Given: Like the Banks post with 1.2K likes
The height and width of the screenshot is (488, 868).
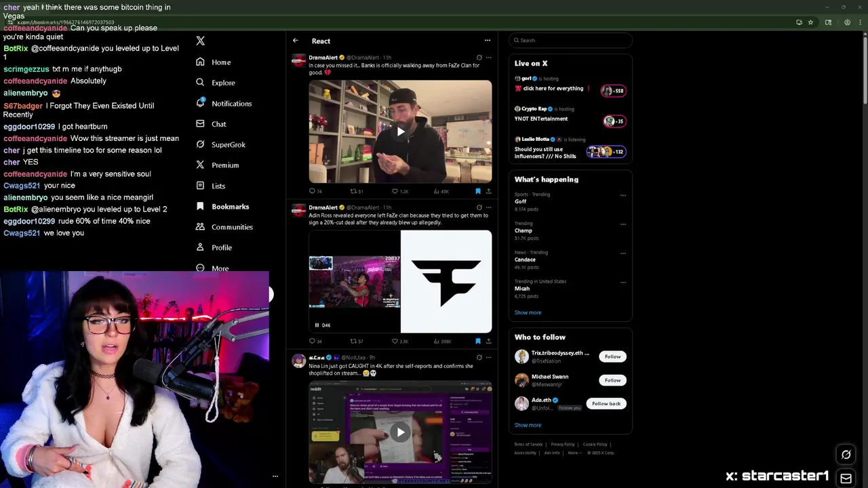Looking at the screenshot, I should [399, 191].
